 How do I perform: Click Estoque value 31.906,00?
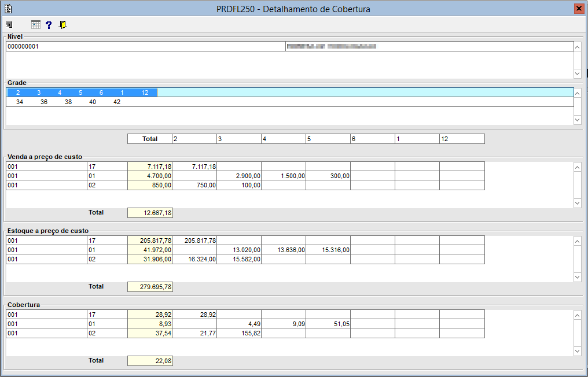[x=150, y=259]
